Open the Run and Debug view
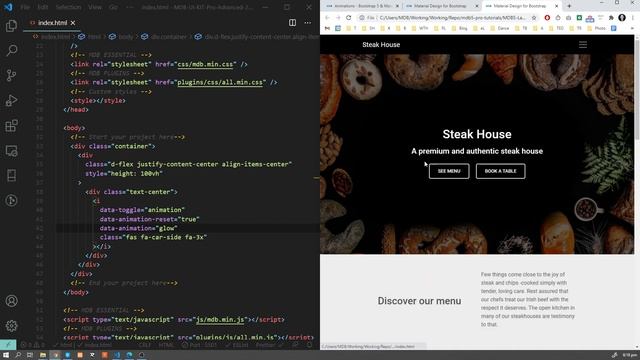Viewport: 640px width, 360px height. (x=11, y=100)
